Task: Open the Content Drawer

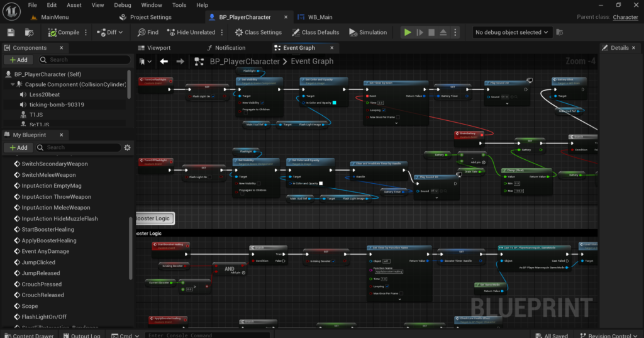Action: (x=29, y=335)
